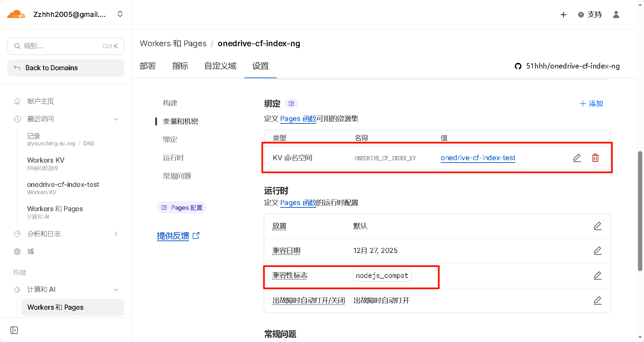Collapse the sidebar panel
644x342 pixels.
[14, 330]
